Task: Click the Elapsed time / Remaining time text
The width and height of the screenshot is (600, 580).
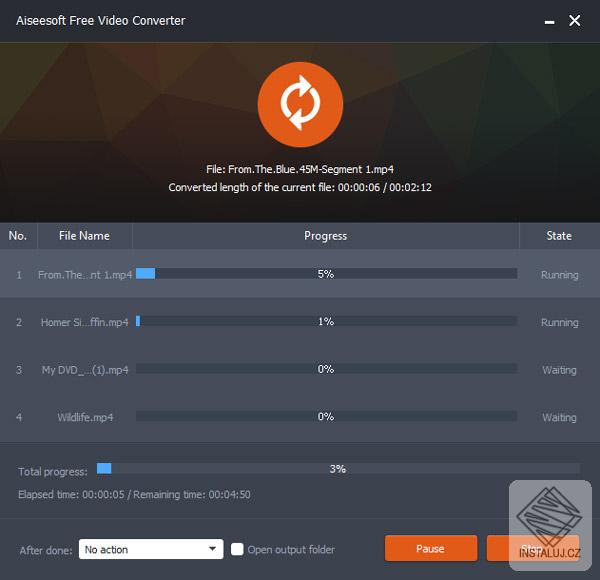Action: [x=134, y=494]
